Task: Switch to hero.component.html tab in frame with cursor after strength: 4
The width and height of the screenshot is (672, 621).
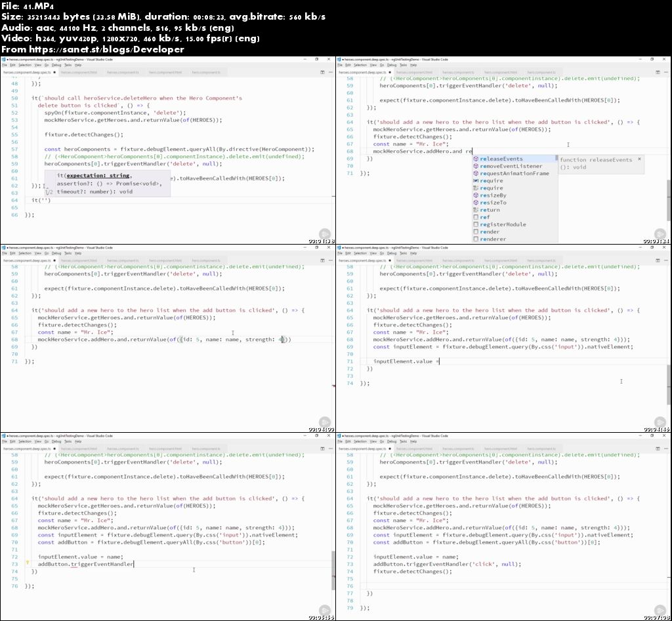Action: point(165,260)
